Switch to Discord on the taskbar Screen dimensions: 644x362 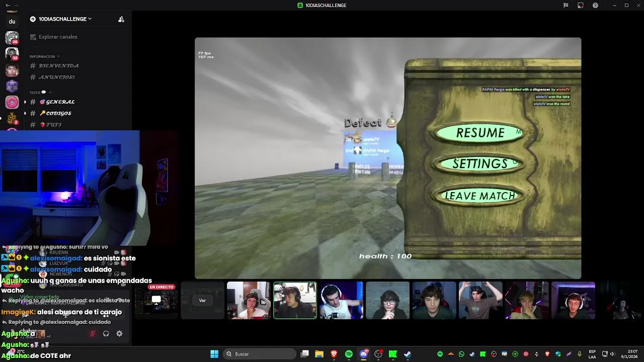tap(363, 354)
